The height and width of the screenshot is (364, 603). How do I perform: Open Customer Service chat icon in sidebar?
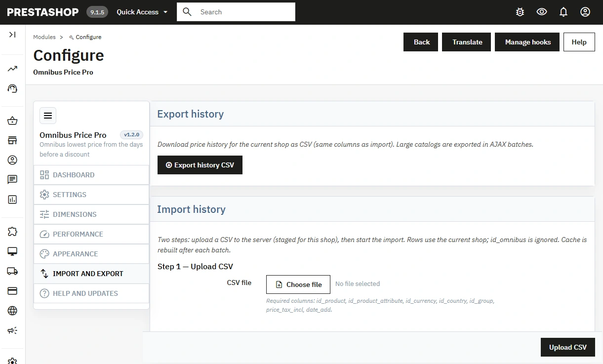point(12,180)
